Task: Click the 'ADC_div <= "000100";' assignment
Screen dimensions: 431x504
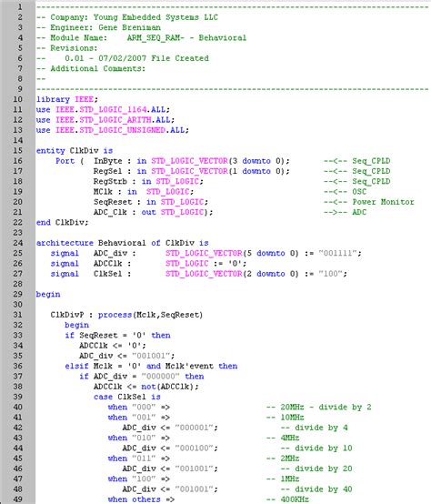Action: point(170,449)
